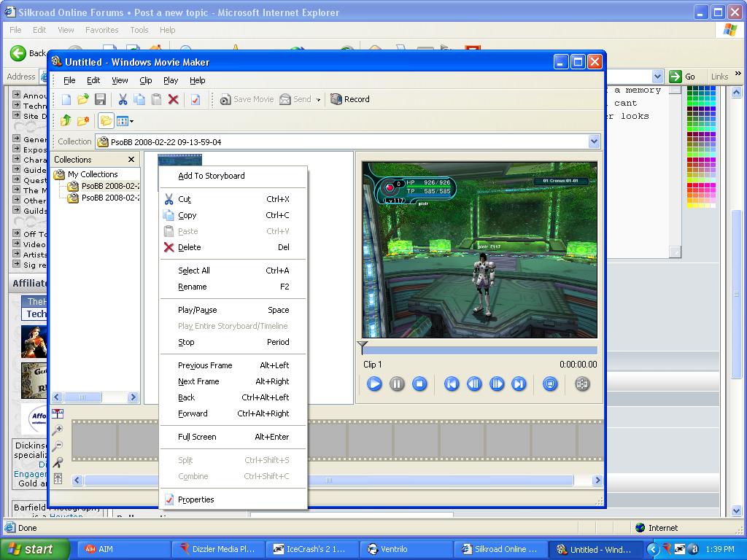This screenshot has width=747, height=560.
Task: Select the Cut scissors icon
Action: pyautogui.click(x=123, y=99)
